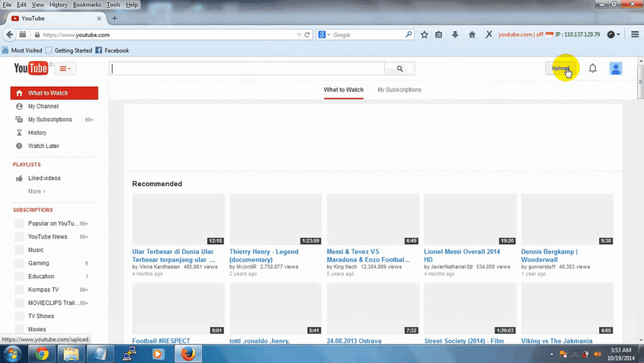Viewport: 644px width, 363px height.
Task: Open the Facebook bookmark
Action: (112, 50)
